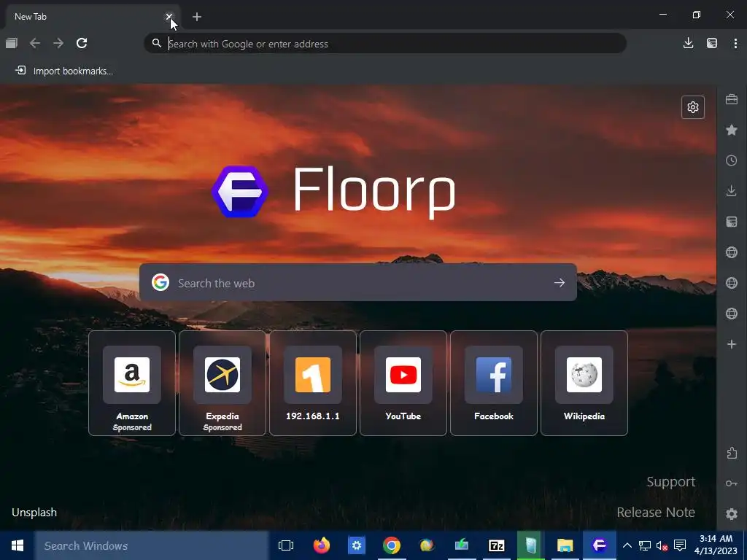Image resolution: width=747 pixels, height=560 pixels.
Task: Click the Unsplash credit link
Action: click(x=34, y=513)
